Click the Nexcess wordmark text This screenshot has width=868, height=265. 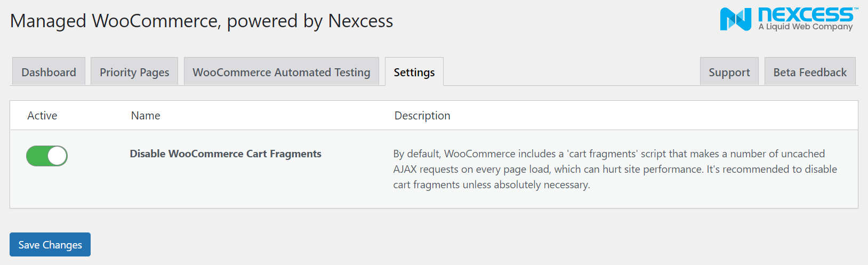(x=805, y=14)
